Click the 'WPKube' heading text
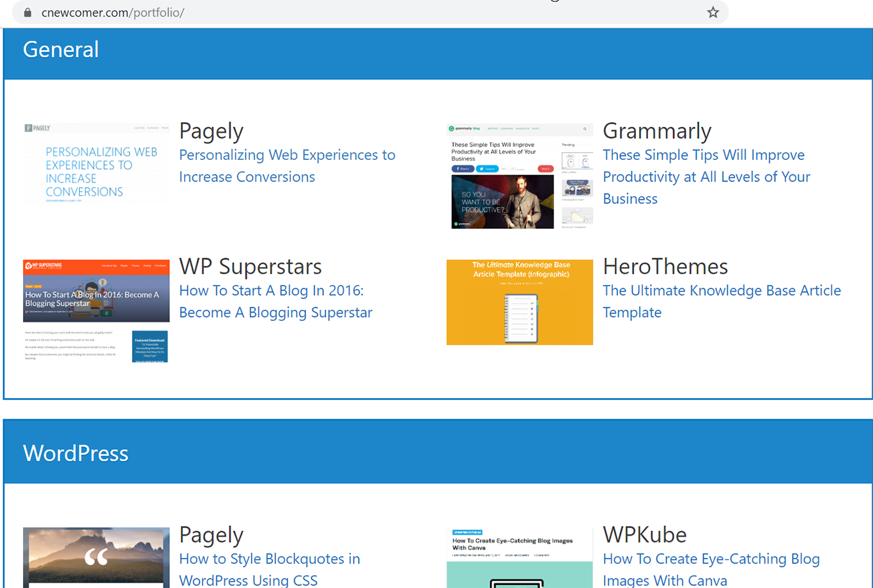873x588 pixels. tap(645, 535)
